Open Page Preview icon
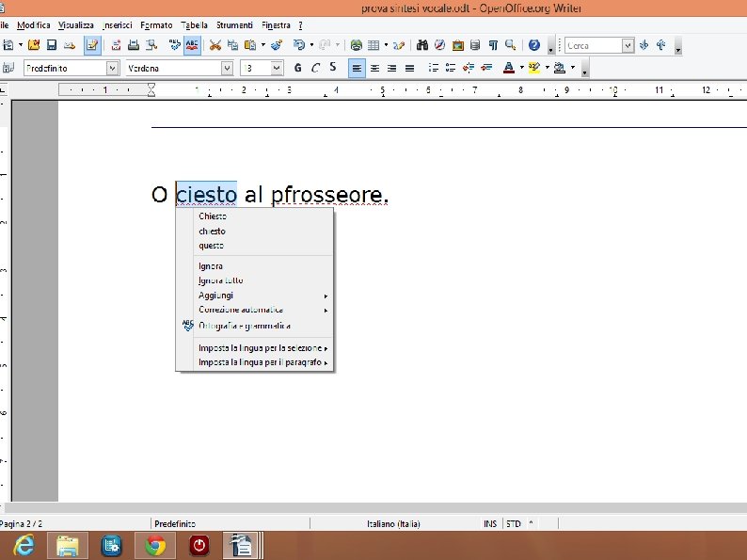The width and height of the screenshot is (747, 560). coord(151,45)
